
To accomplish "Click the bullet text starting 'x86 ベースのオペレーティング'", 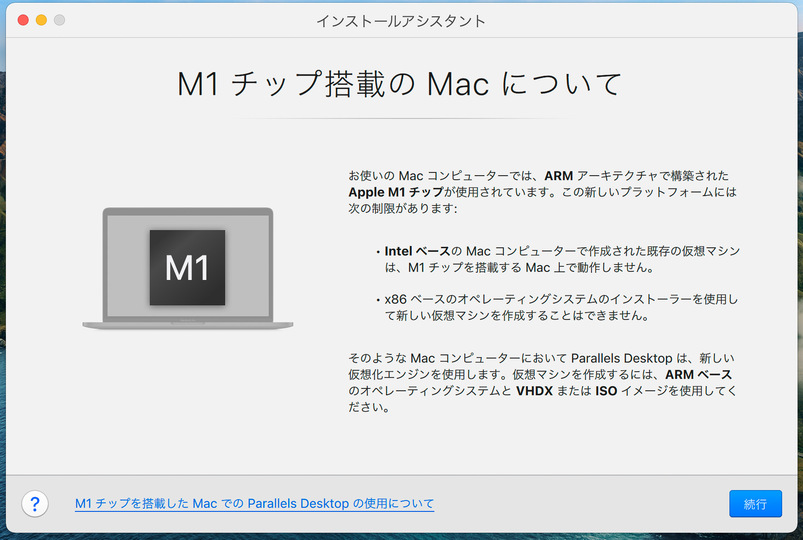I will coord(561,307).
